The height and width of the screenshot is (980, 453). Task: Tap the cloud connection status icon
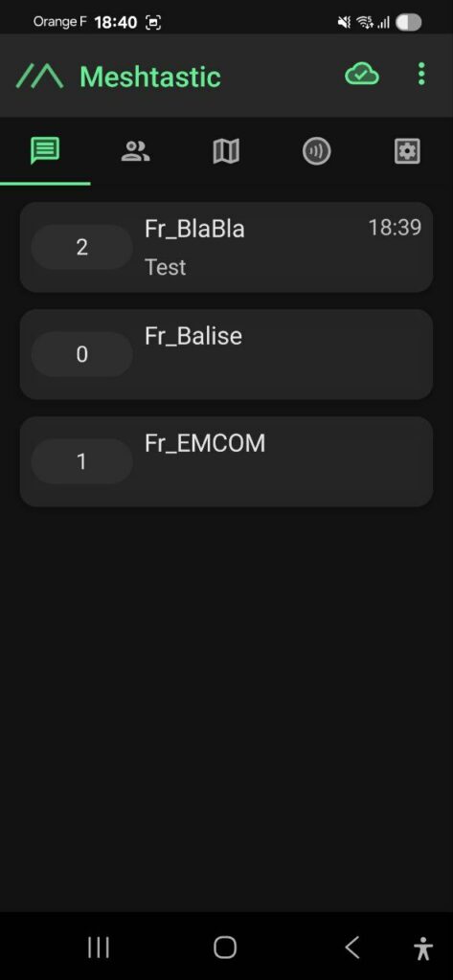tap(362, 75)
